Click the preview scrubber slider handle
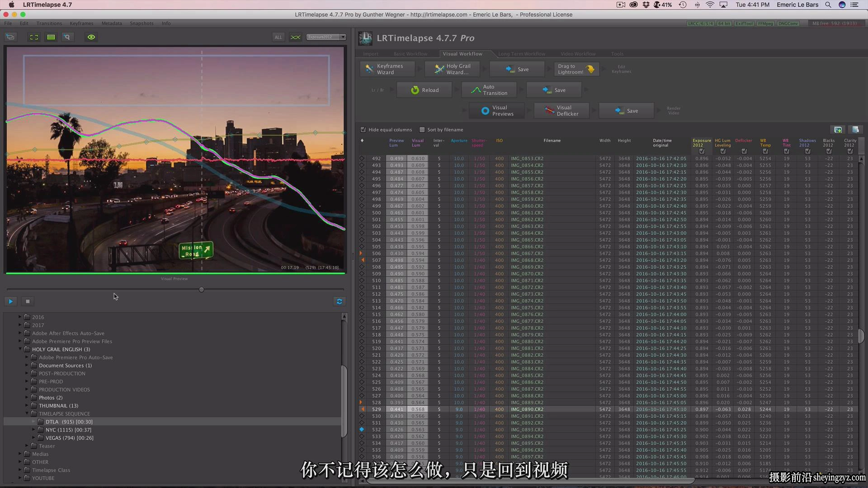The width and height of the screenshot is (868, 488). point(202,290)
